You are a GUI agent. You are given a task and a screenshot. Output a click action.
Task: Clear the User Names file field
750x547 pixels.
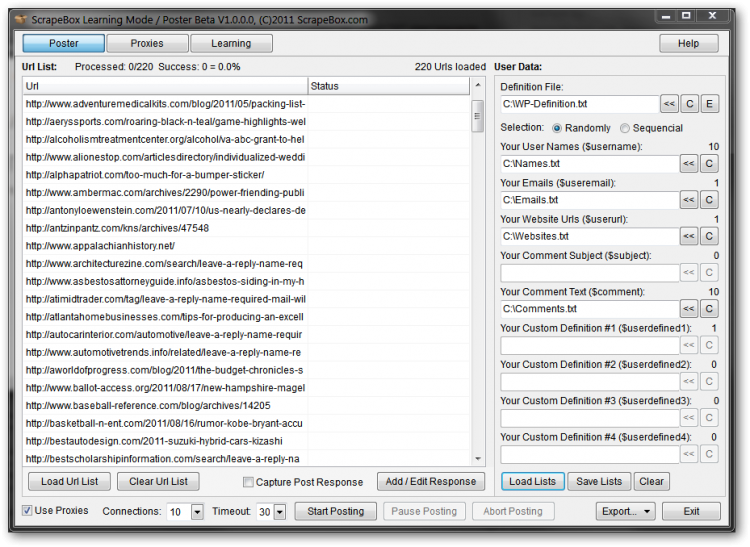pyautogui.click(x=709, y=164)
